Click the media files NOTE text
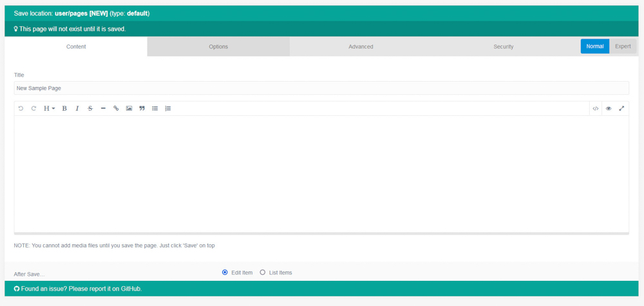Viewport: 644px width, 306px height. pyautogui.click(x=114, y=245)
